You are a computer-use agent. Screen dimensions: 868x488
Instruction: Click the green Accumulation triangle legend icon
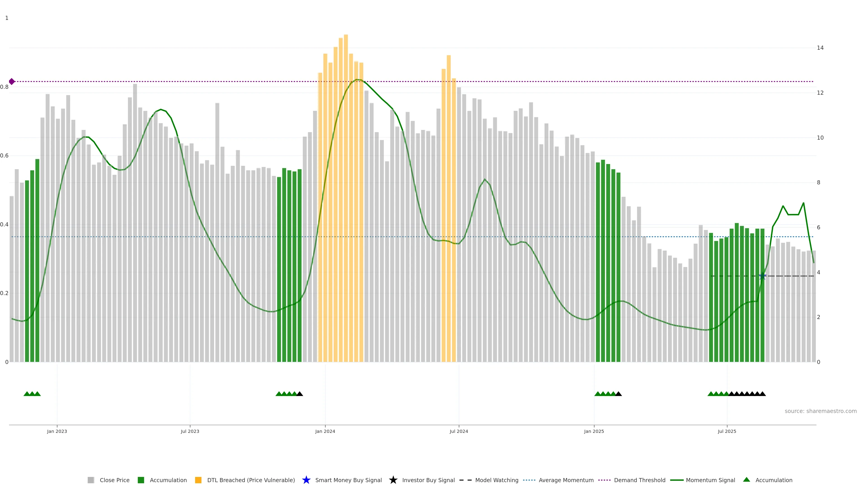tap(746, 480)
